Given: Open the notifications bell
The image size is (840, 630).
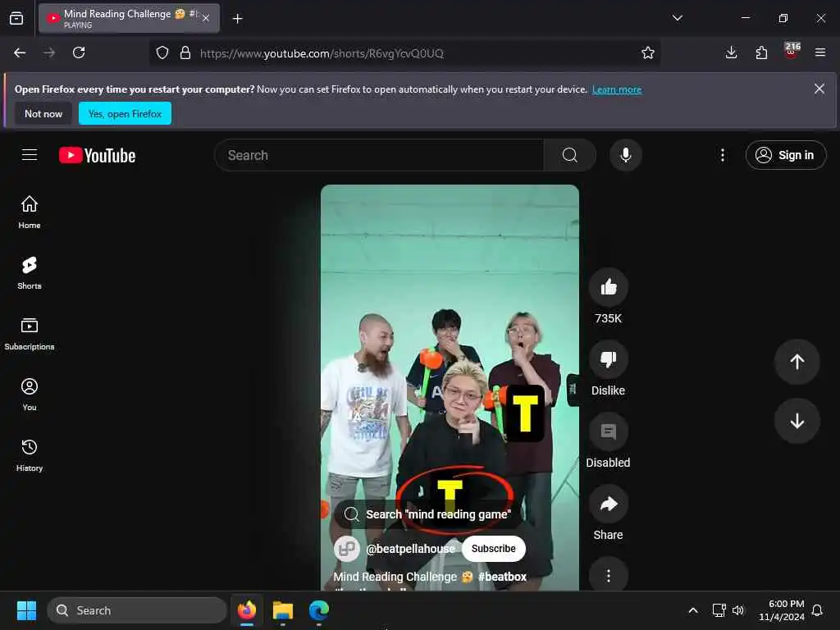Looking at the screenshot, I should (x=817, y=610).
